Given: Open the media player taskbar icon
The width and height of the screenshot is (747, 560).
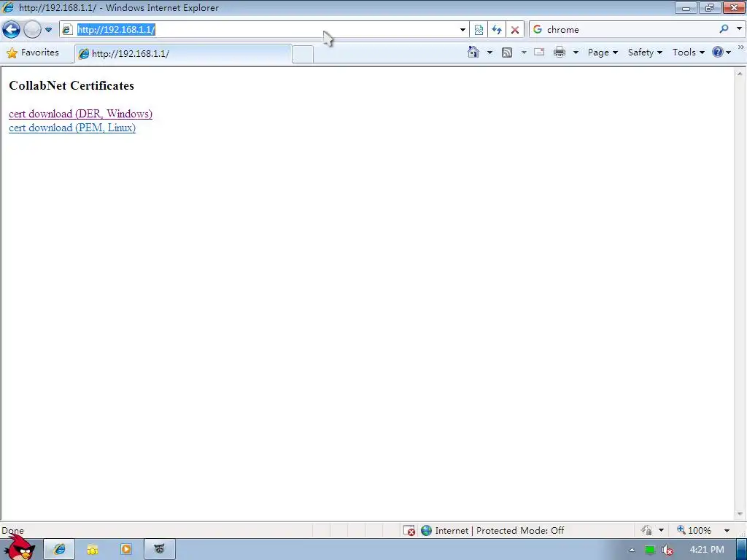Looking at the screenshot, I should (x=125, y=549).
